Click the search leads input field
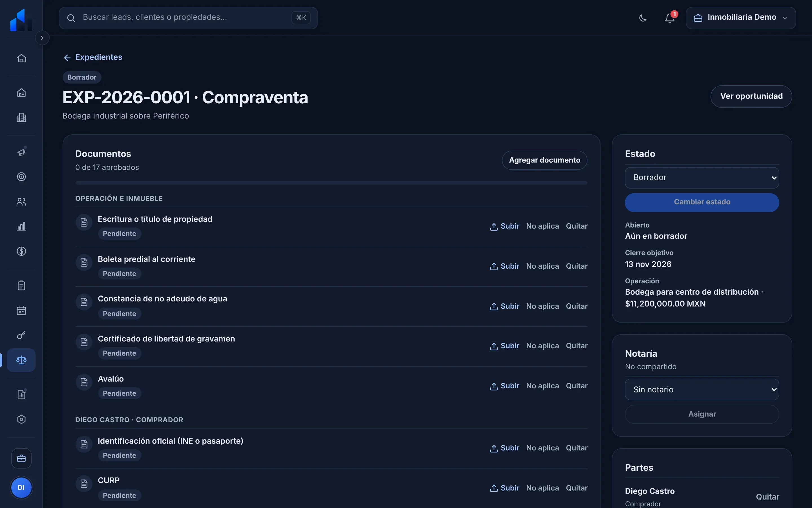 tap(188, 18)
